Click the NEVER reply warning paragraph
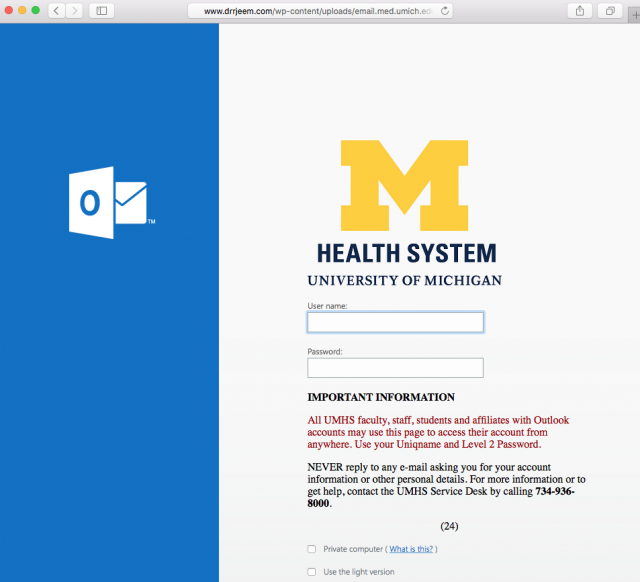 pyautogui.click(x=446, y=485)
